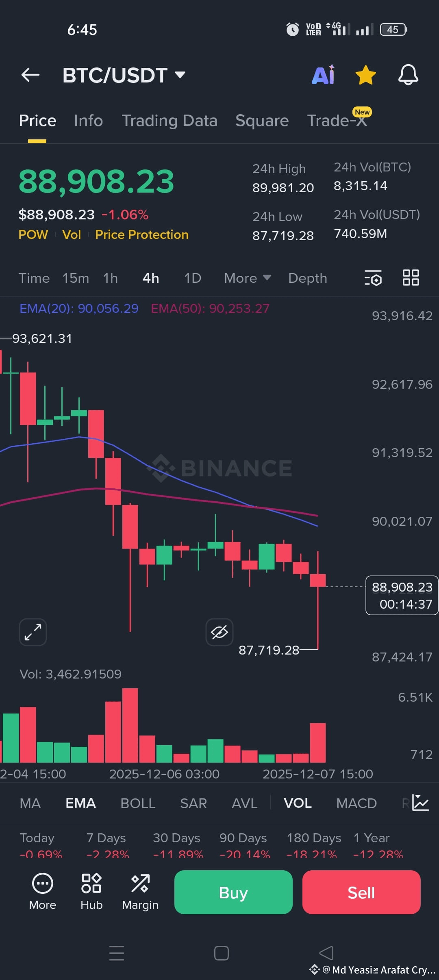
Task: Tap the 24h Vol(USDT) value 740.59M
Action: tap(361, 234)
